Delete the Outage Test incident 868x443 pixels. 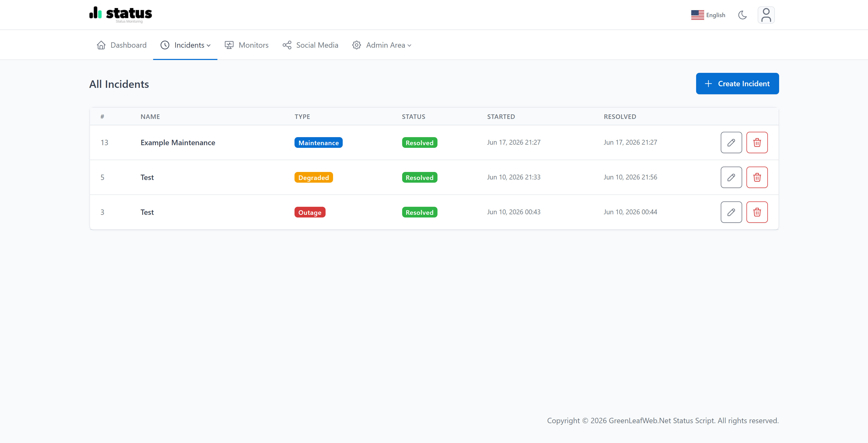(757, 212)
